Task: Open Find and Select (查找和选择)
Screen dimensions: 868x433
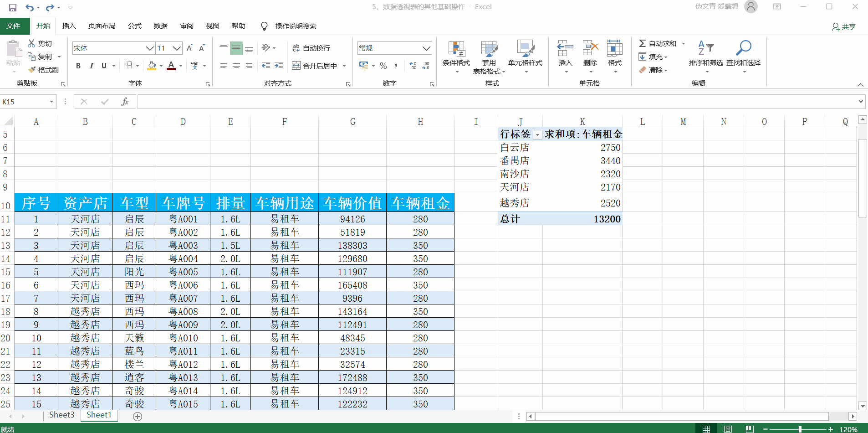Action: coord(743,57)
